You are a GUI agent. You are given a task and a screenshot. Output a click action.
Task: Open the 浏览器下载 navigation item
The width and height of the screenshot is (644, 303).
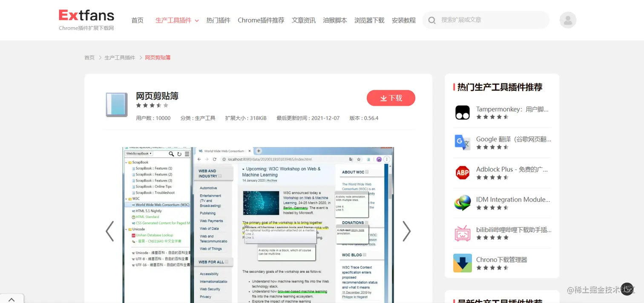click(x=369, y=20)
